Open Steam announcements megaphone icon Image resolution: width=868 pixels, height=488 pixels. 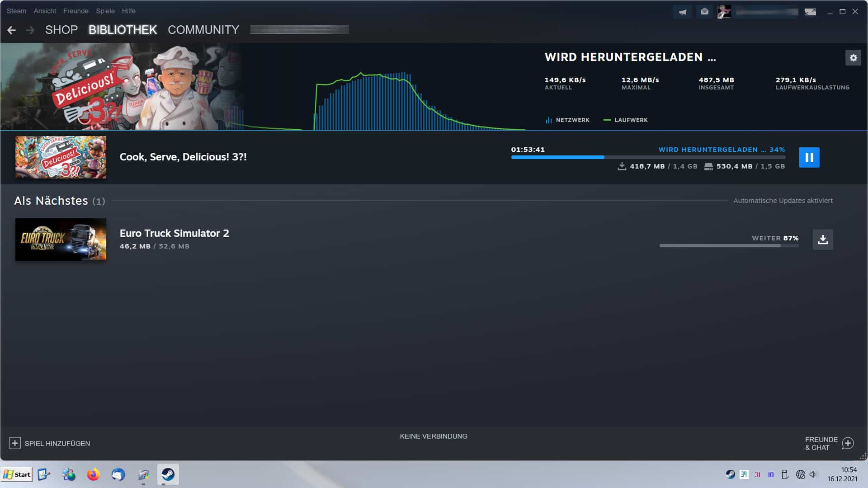point(682,12)
